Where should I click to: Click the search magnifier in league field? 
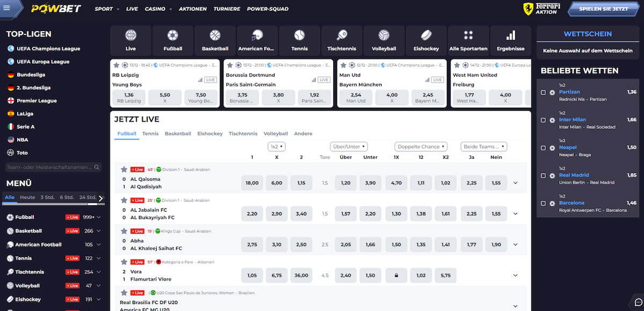97,168
